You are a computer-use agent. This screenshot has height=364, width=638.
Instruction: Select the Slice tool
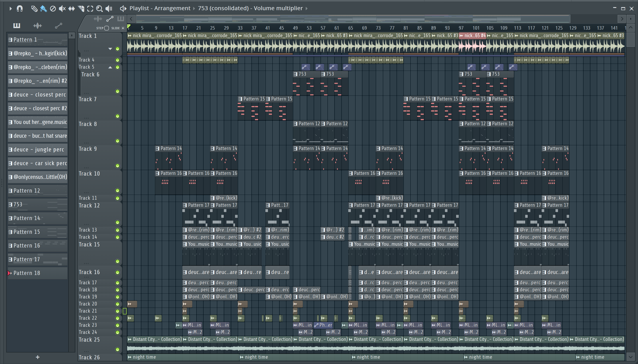tap(81, 9)
